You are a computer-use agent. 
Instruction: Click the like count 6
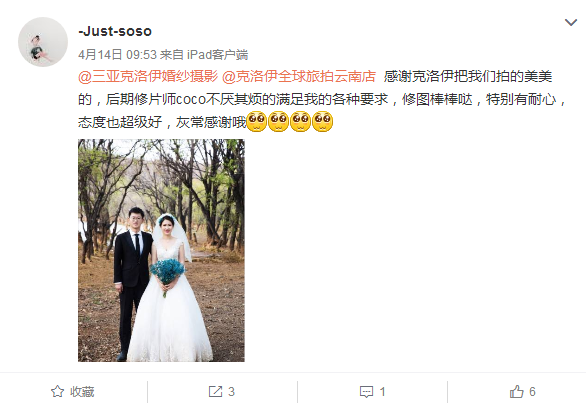(x=532, y=392)
